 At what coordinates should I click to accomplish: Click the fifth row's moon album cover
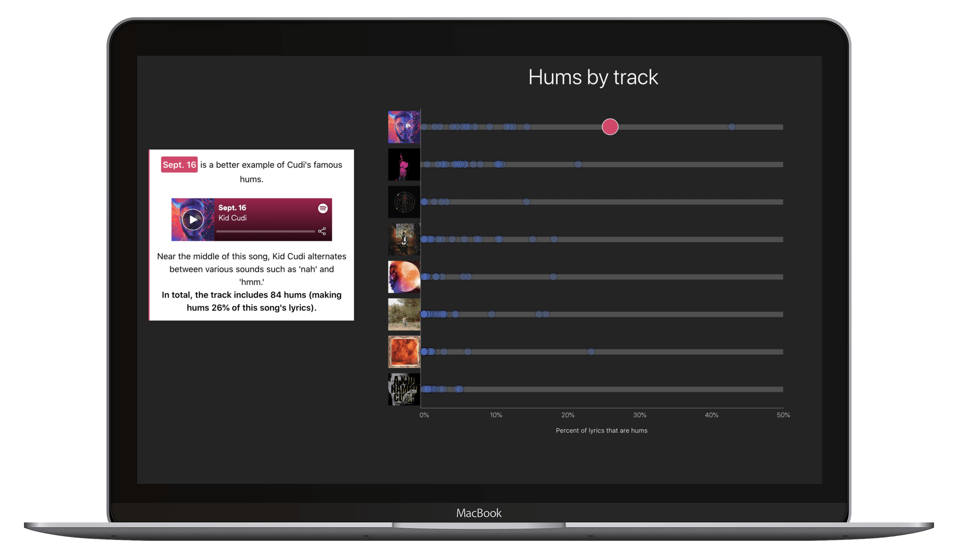[404, 277]
